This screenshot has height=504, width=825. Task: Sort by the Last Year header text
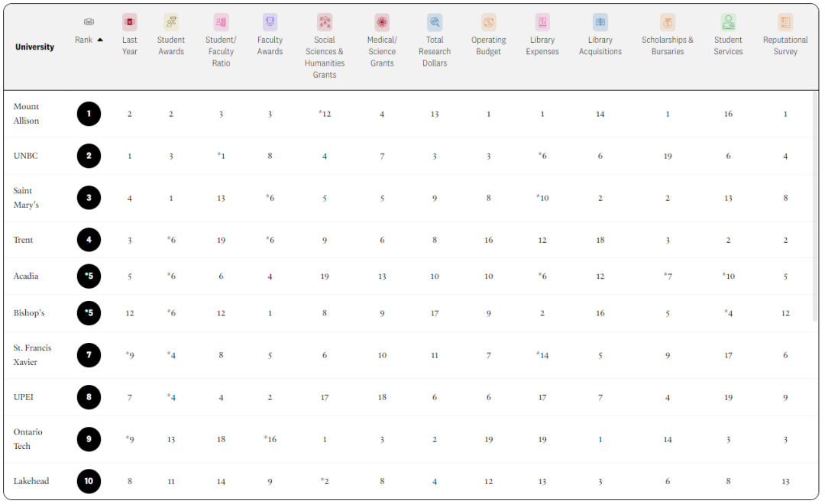pyautogui.click(x=129, y=46)
